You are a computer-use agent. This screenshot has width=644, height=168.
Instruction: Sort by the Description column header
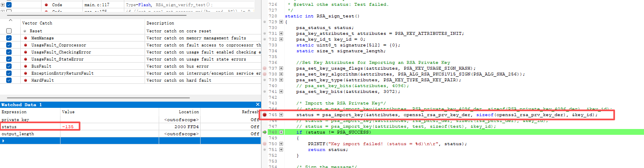click(160, 23)
